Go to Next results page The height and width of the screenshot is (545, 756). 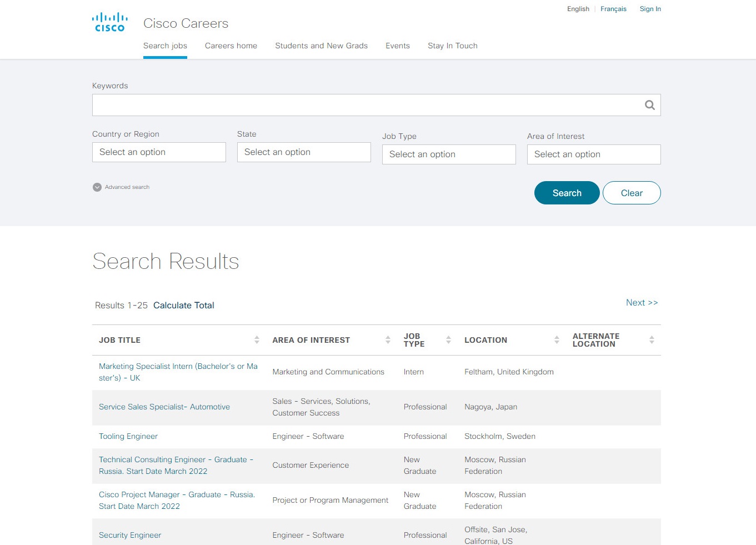pos(642,303)
